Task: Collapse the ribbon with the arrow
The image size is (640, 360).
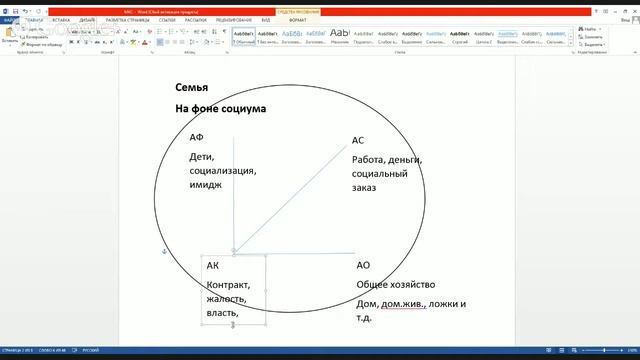Action: point(635,53)
